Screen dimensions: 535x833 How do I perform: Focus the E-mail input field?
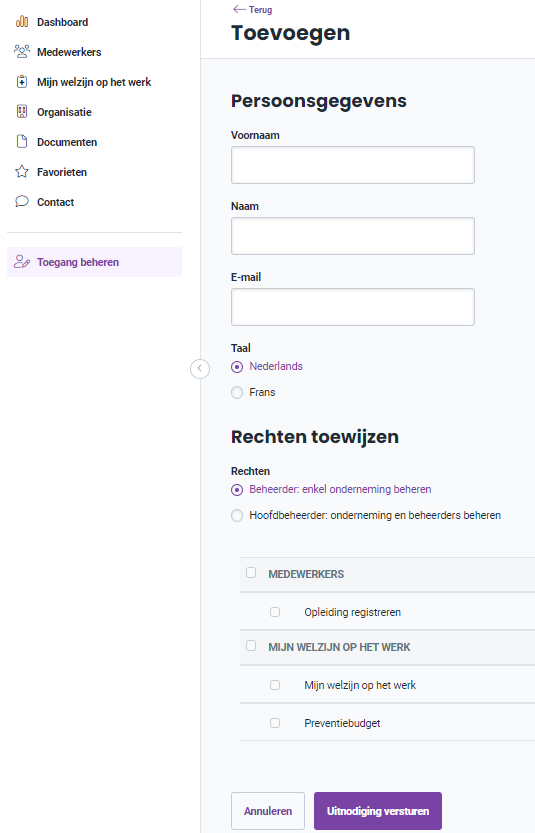tap(353, 307)
